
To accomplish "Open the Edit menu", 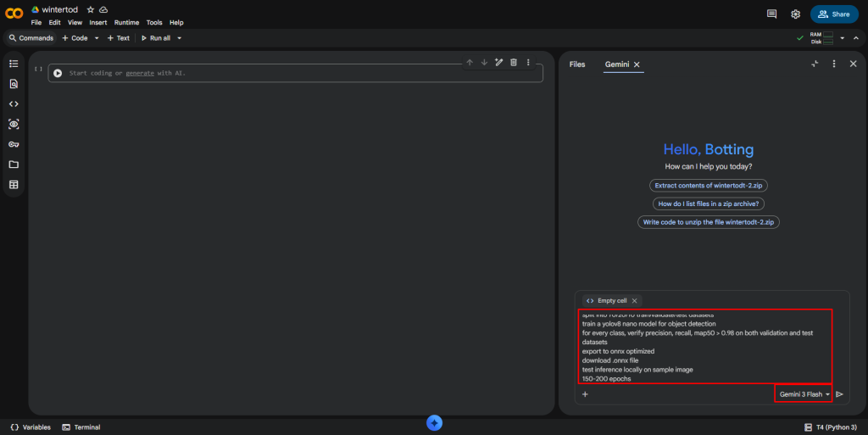I will [x=55, y=23].
